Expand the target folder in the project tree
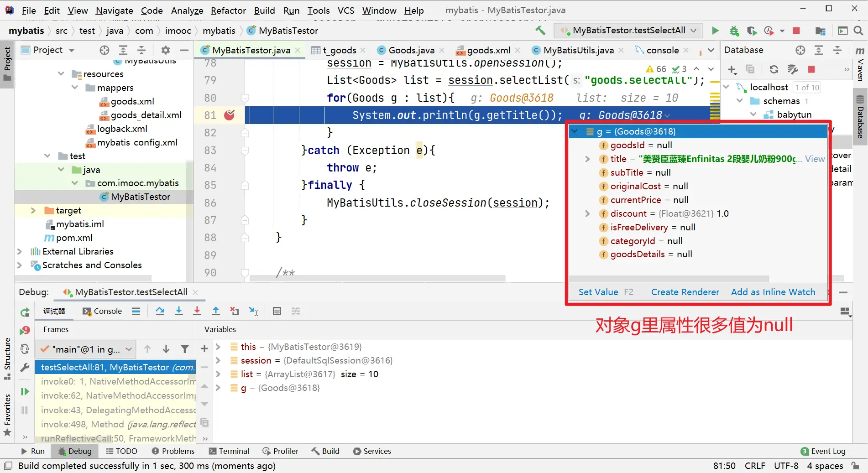Viewport: 868px width, 473px height. click(x=33, y=210)
